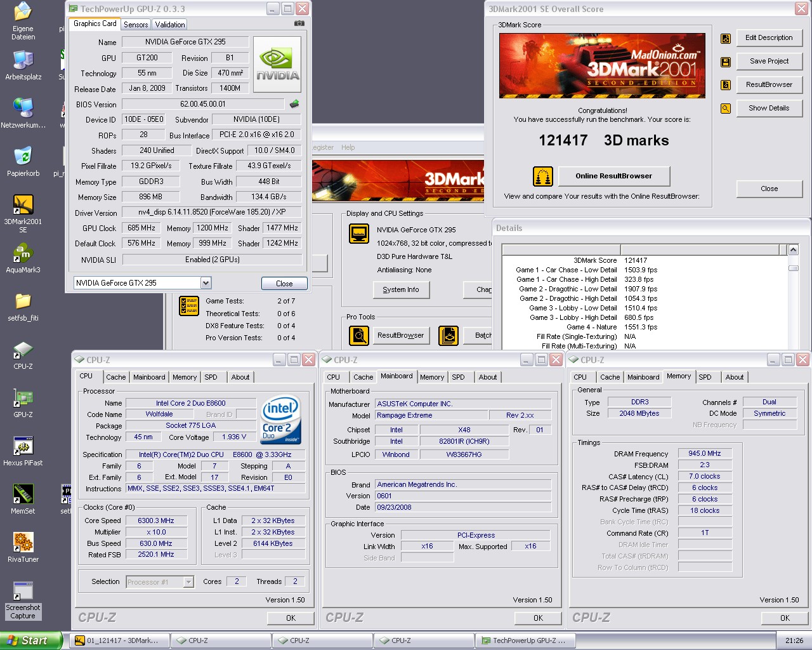Click the 121417 3D marks score text
Viewport: 812px width, 650px height.
pos(604,141)
